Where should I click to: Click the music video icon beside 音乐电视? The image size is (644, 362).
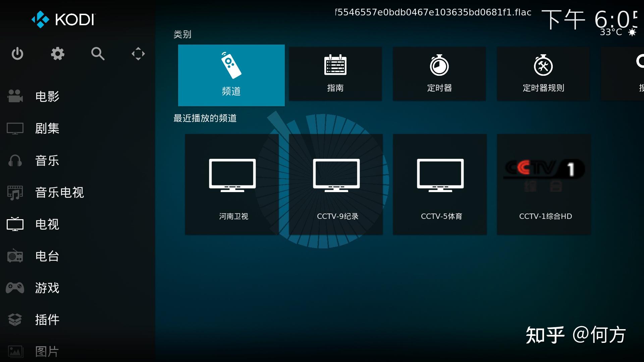[15, 192]
